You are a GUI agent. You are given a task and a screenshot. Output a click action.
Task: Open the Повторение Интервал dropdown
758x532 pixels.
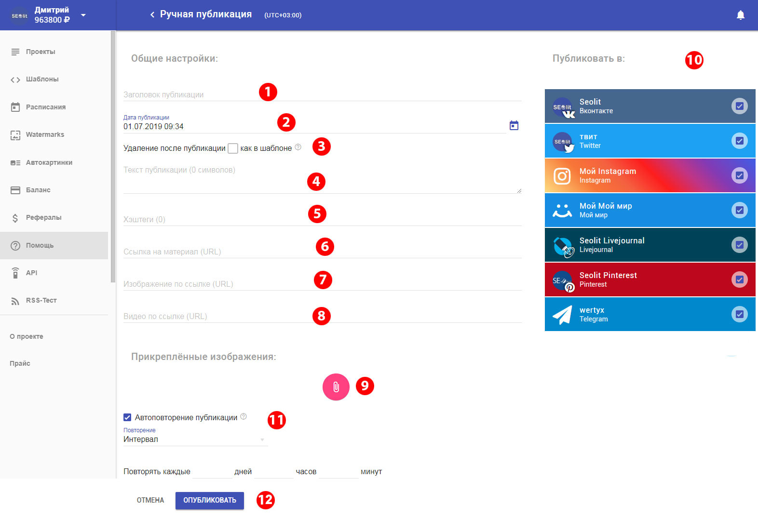(195, 439)
